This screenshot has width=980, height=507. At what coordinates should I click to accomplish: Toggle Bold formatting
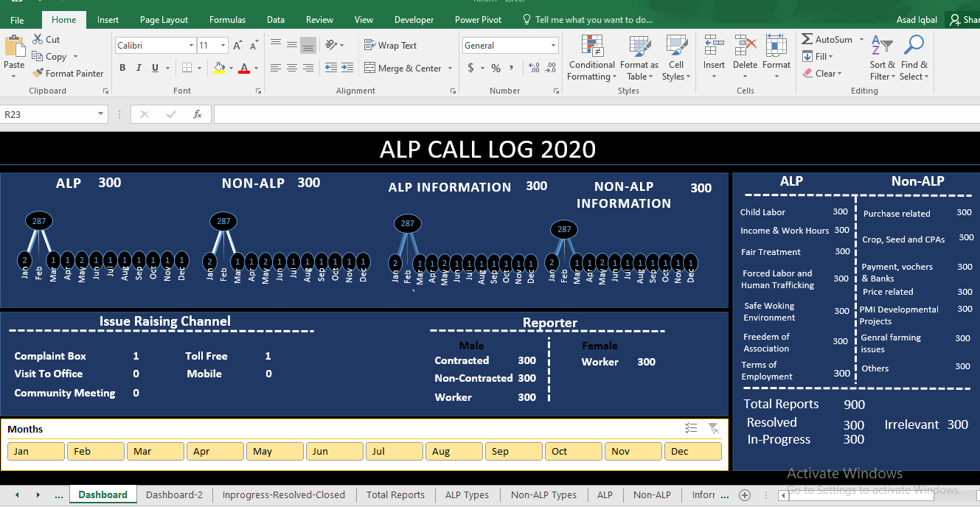(122, 68)
